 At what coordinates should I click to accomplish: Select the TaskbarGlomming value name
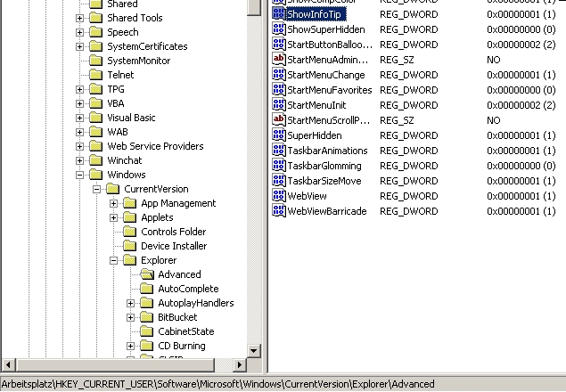pos(324,166)
